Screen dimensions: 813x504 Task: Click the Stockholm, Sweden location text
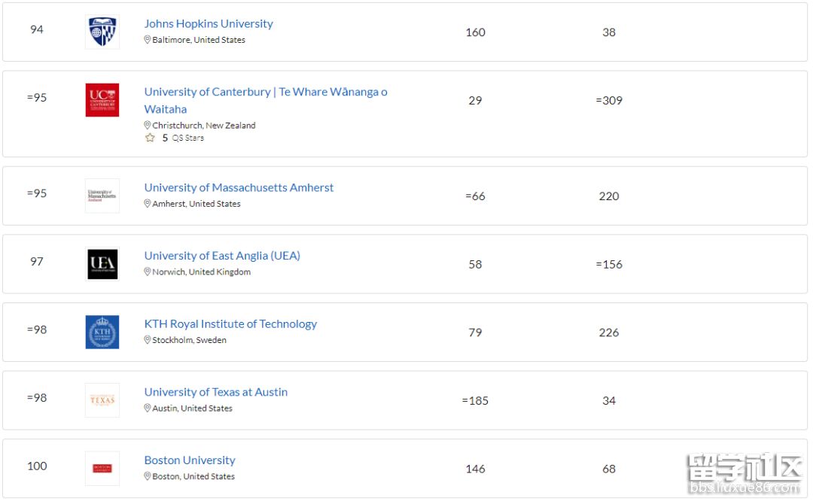pos(189,340)
